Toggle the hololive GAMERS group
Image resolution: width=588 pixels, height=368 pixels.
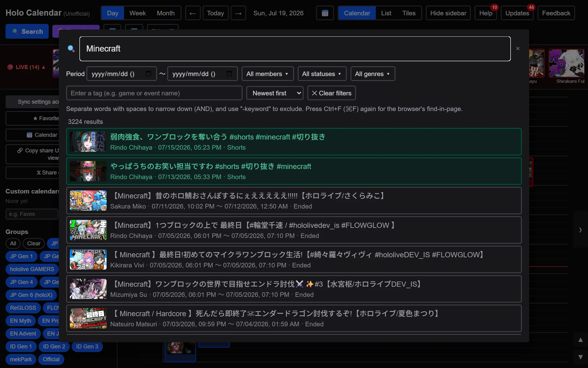[x=32, y=269]
